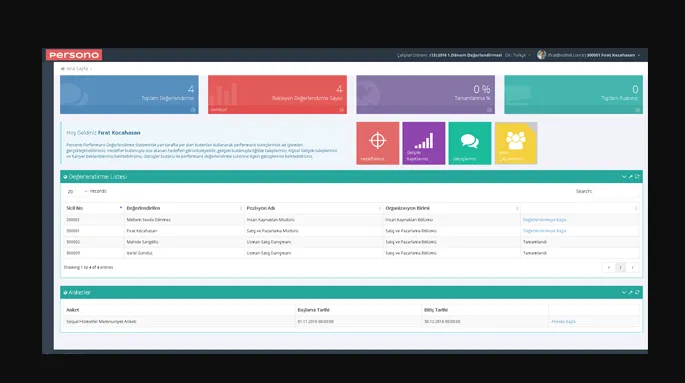Open the Fırat Kocahasan user menu dropdown
Viewport: 685px width, 383px height.
point(613,55)
